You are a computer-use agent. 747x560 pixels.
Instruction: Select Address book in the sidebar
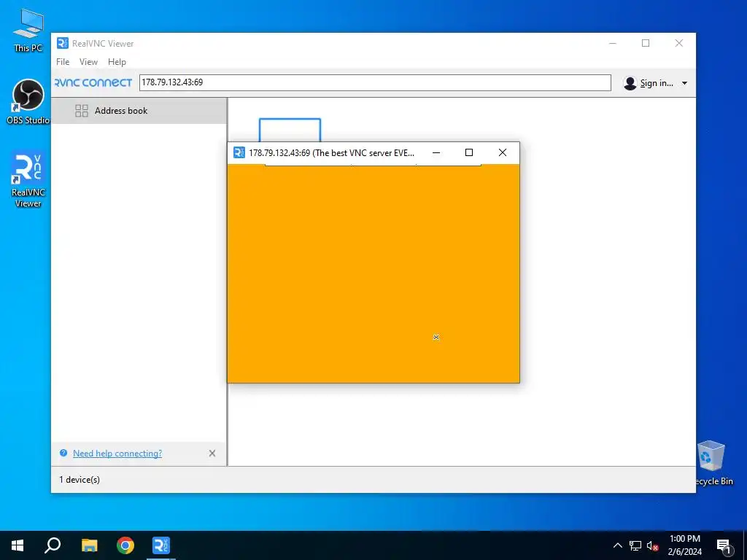139,111
